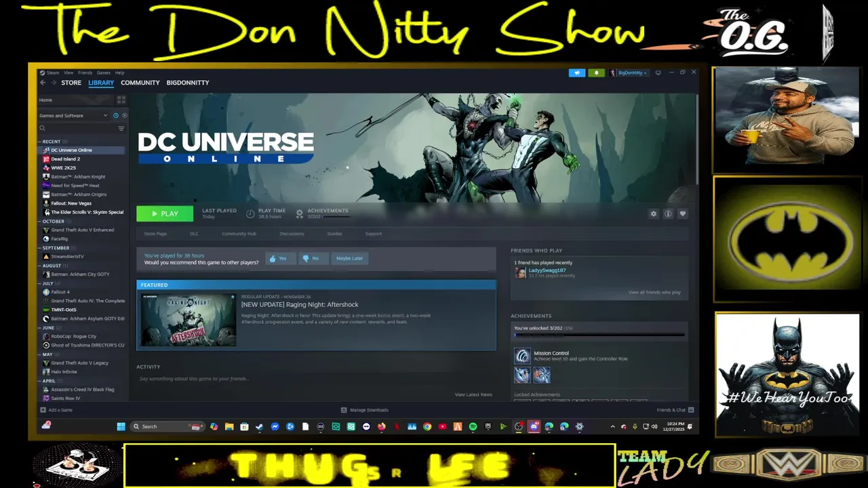
Task: Collapse the AUGUST section
Action: pyautogui.click(x=52, y=266)
